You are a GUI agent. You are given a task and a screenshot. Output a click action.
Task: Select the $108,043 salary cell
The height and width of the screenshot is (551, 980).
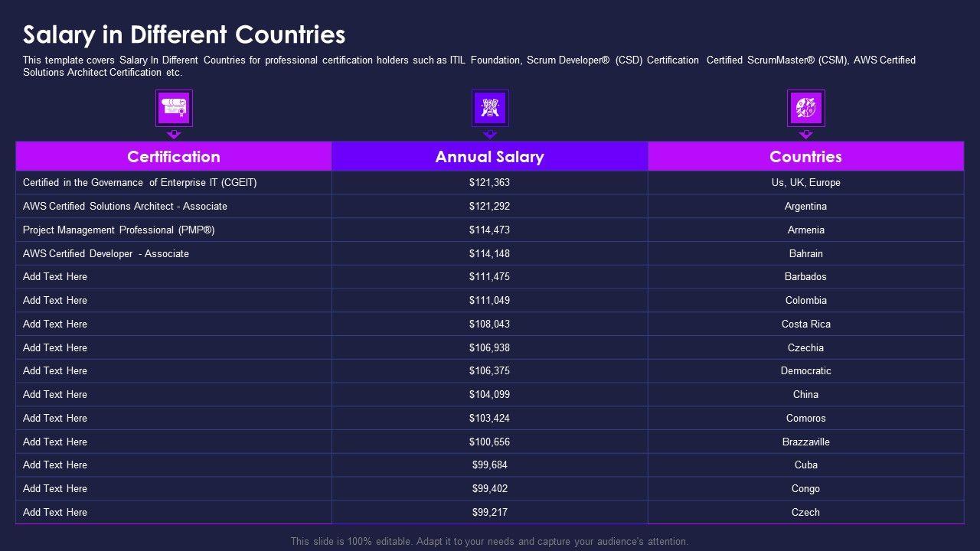(x=490, y=324)
